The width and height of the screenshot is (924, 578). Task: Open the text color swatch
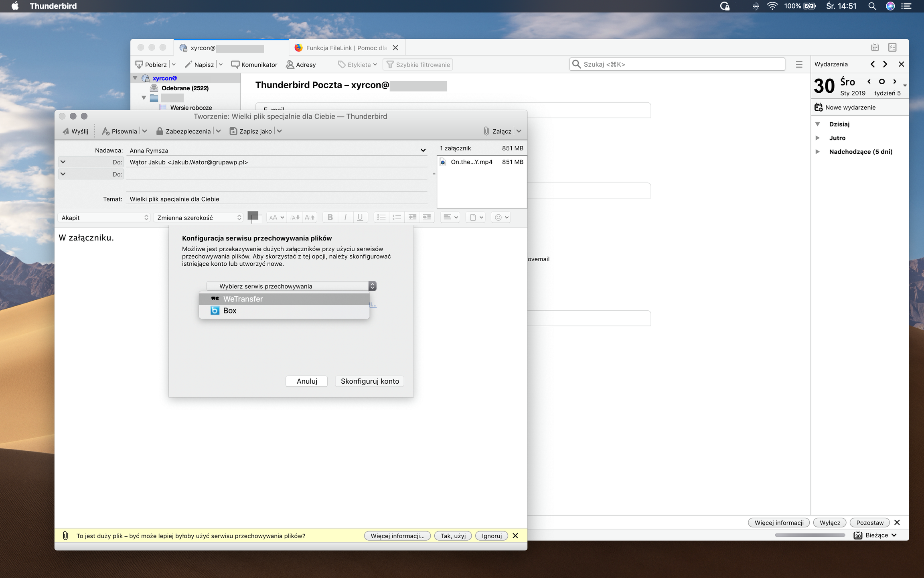coord(253,216)
